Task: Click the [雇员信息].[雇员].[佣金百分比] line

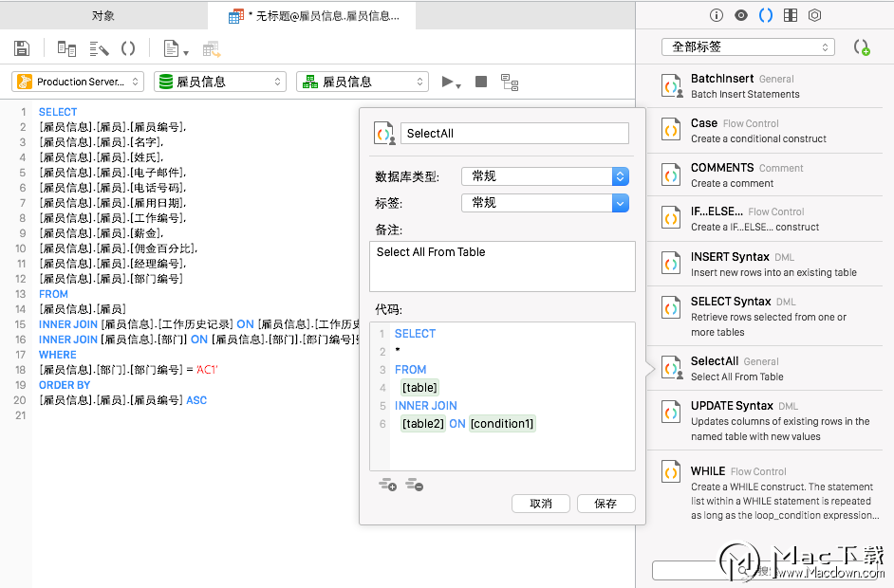Action: tap(118, 248)
